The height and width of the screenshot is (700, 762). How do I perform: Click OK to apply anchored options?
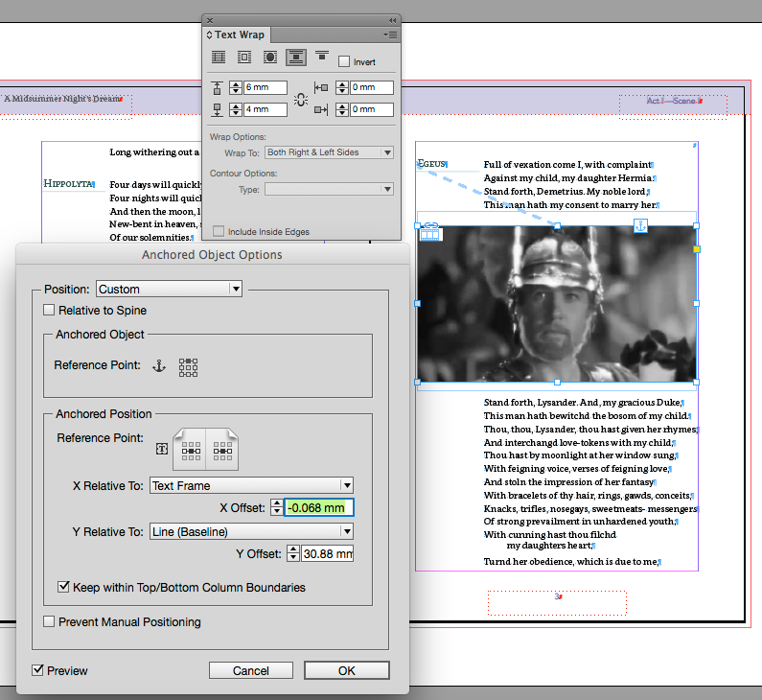click(347, 670)
